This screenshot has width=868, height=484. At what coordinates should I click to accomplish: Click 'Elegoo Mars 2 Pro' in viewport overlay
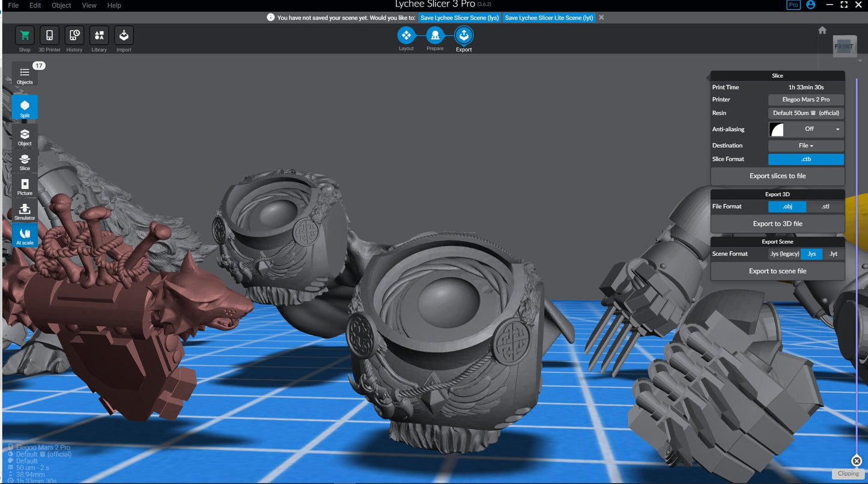coord(43,448)
